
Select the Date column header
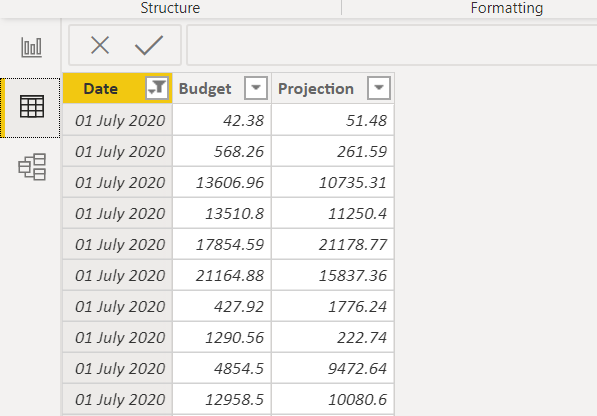coord(118,88)
